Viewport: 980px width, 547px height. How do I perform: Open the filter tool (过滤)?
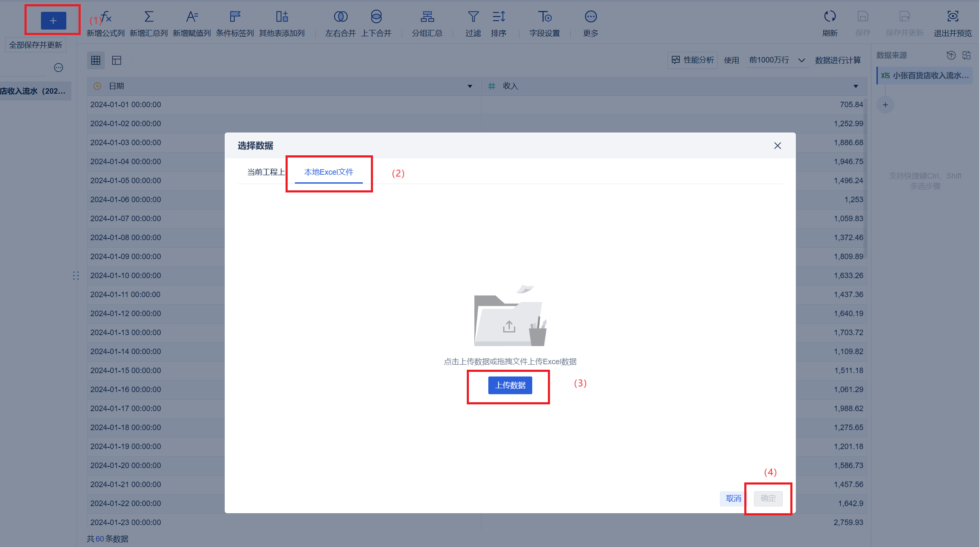473,24
